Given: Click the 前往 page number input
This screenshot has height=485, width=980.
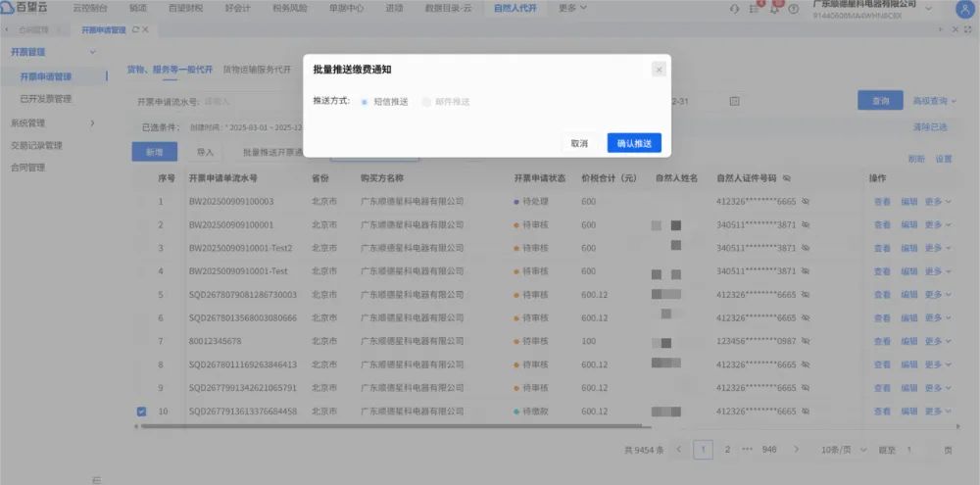Looking at the screenshot, I should point(919,450).
